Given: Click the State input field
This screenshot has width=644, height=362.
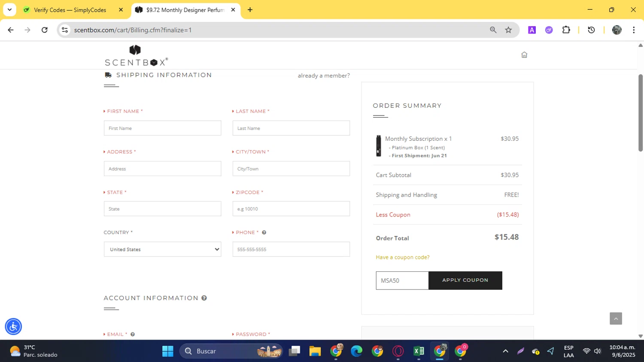Looking at the screenshot, I should point(162,209).
